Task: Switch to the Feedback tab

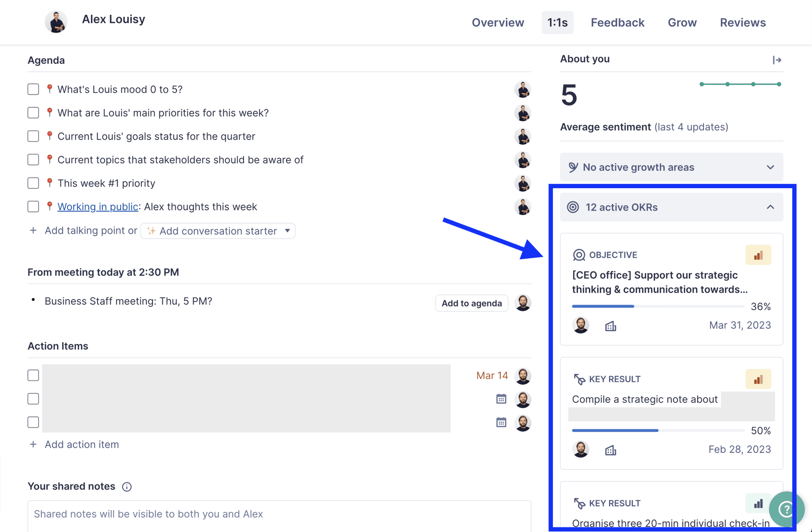Action: point(617,22)
